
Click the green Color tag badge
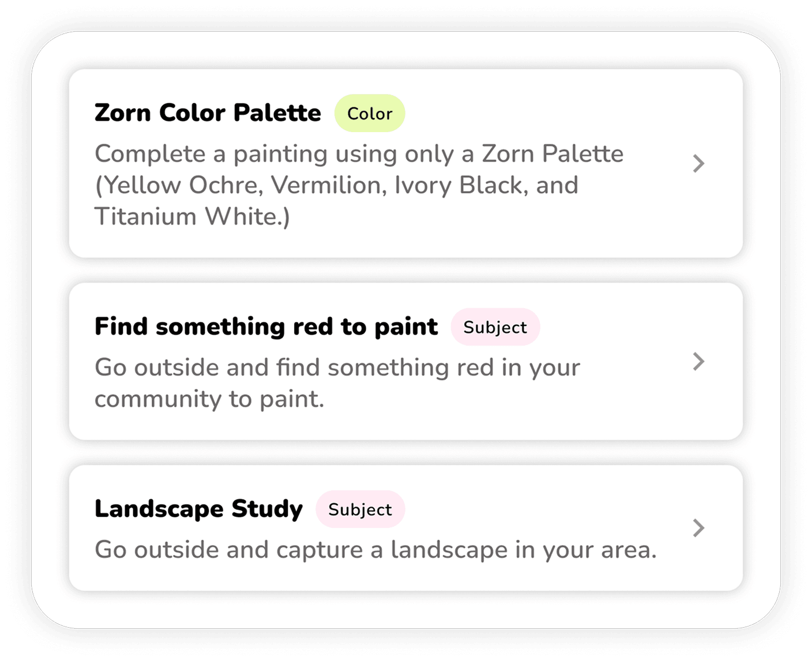(370, 114)
